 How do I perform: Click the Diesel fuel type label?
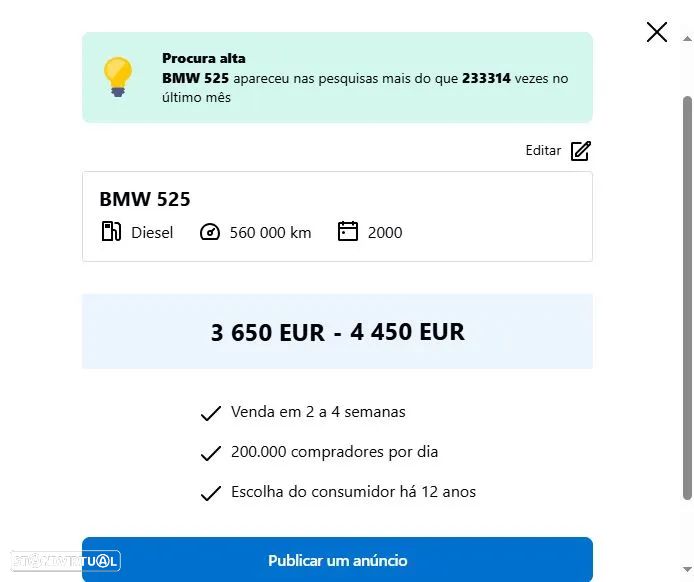(152, 233)
